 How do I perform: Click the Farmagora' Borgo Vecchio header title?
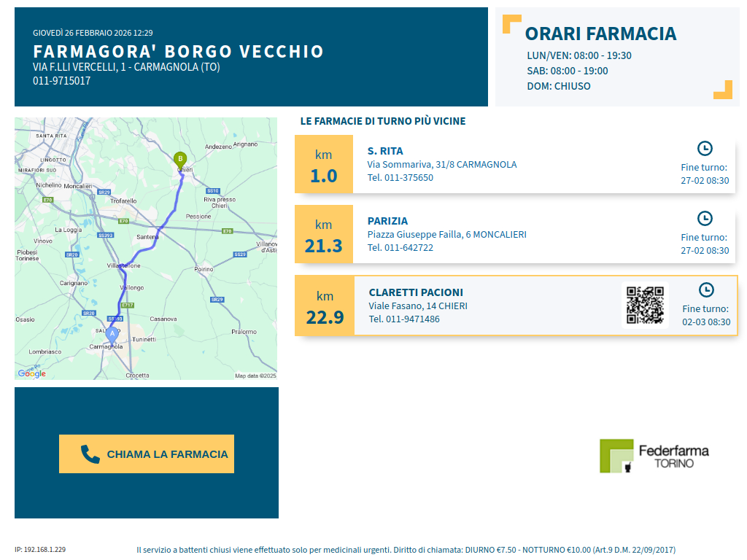point(179,52)
